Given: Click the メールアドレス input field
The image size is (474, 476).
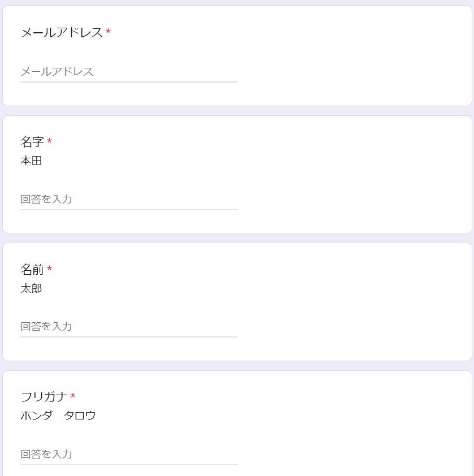Looking at the screenshot, I should (x=129, y=72).
